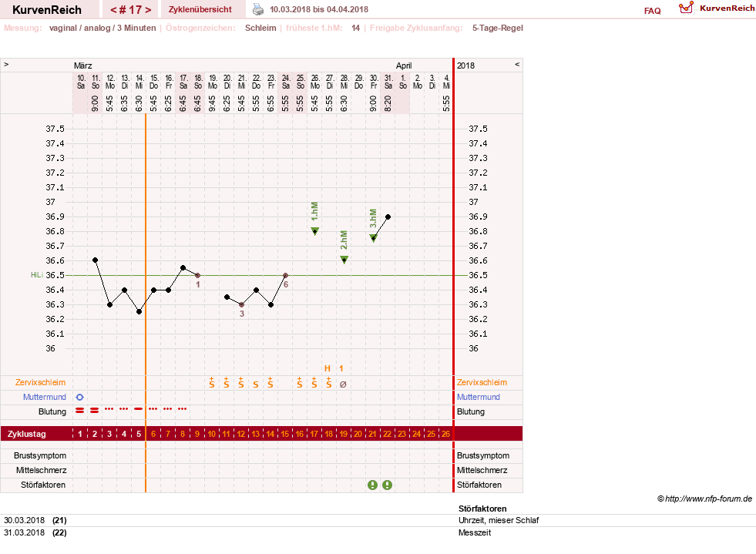756x554 pixels.
Task: Click the bracketed point labeled 6
Action: [x=285, y=275]
